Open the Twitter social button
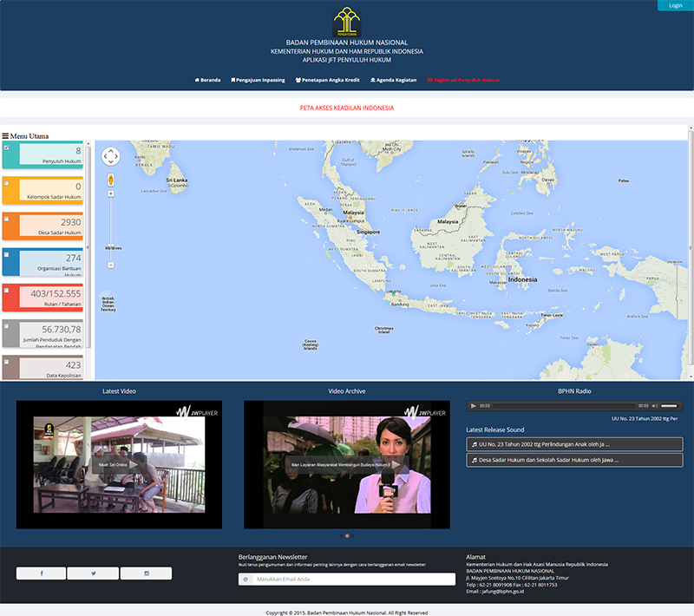Image resolution: width=694 pixels, height=616 pixels. point(94,573)
